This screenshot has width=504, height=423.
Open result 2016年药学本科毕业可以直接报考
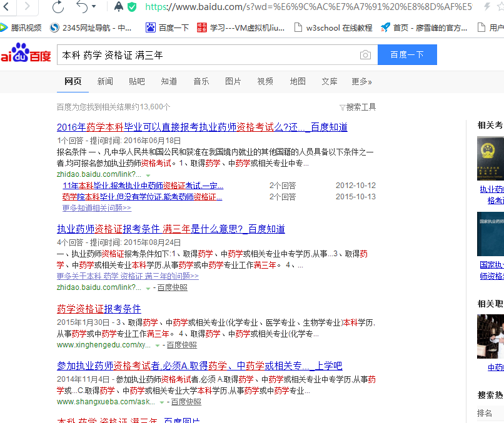pos(202,127)
